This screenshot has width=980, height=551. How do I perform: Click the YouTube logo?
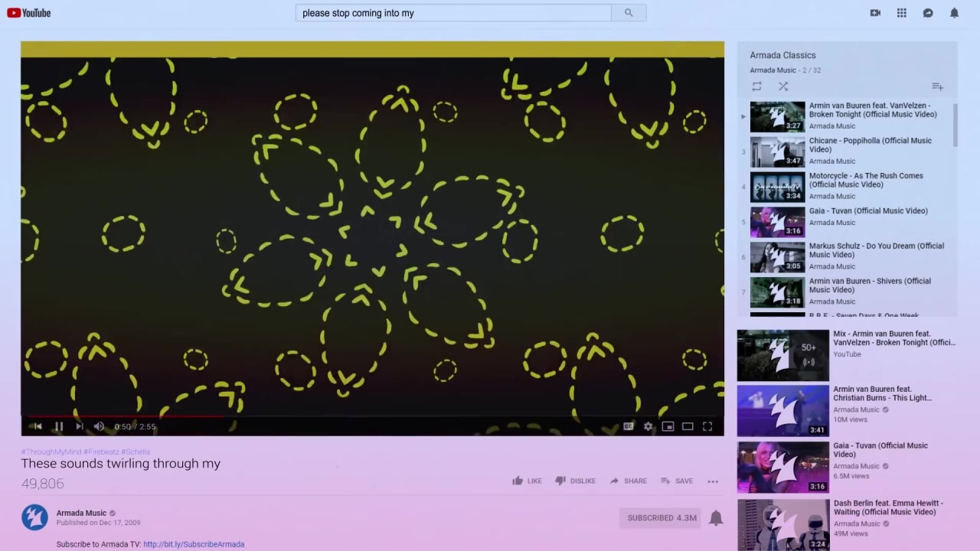(x=28, y=13)
